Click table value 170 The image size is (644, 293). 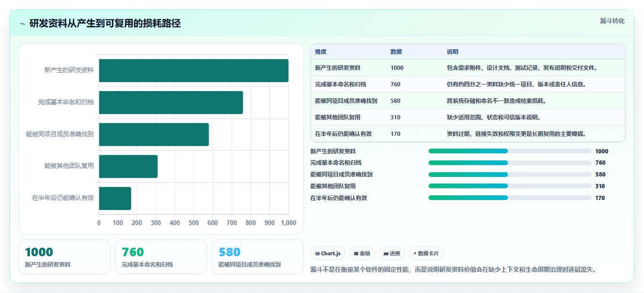(395, 134)
